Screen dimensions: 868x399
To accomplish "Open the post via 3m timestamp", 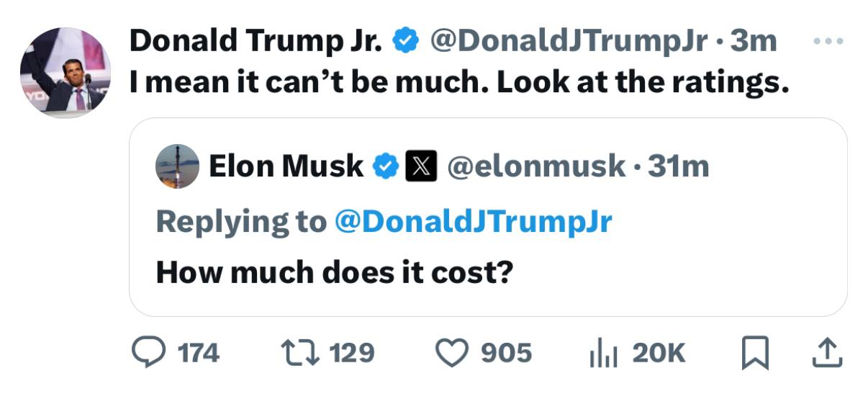I will [x=754, y=42].
